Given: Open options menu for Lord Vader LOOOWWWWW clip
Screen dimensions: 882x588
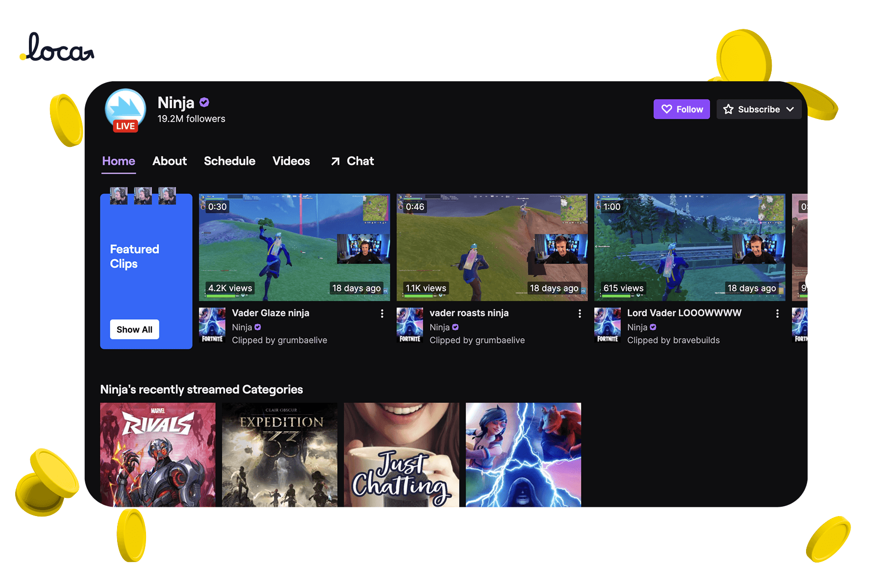Looking at the screenshot, I should click(x=777, y=313).
